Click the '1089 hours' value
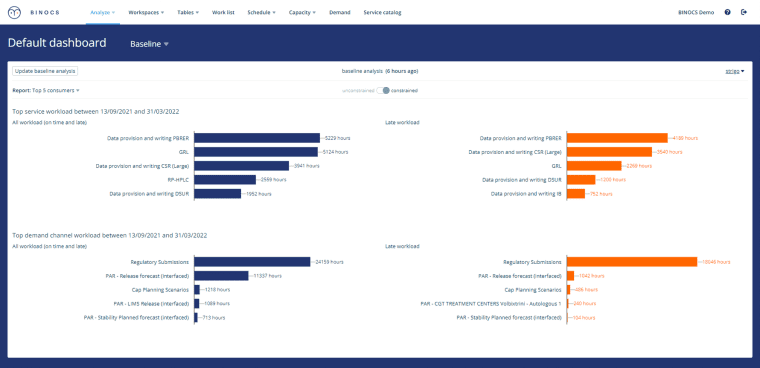 coord(217,304)
